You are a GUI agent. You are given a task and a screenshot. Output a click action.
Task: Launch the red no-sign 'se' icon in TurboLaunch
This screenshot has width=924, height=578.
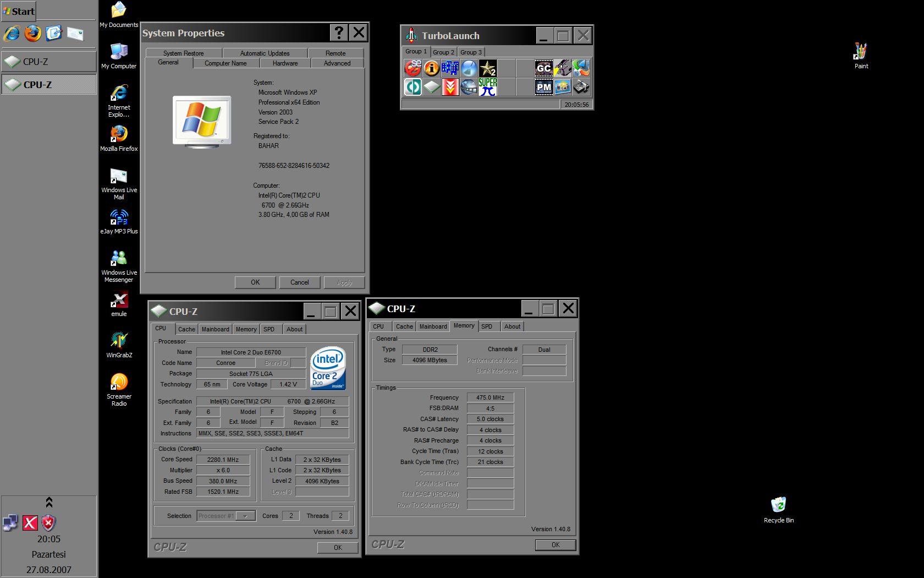tap(413, 68)
